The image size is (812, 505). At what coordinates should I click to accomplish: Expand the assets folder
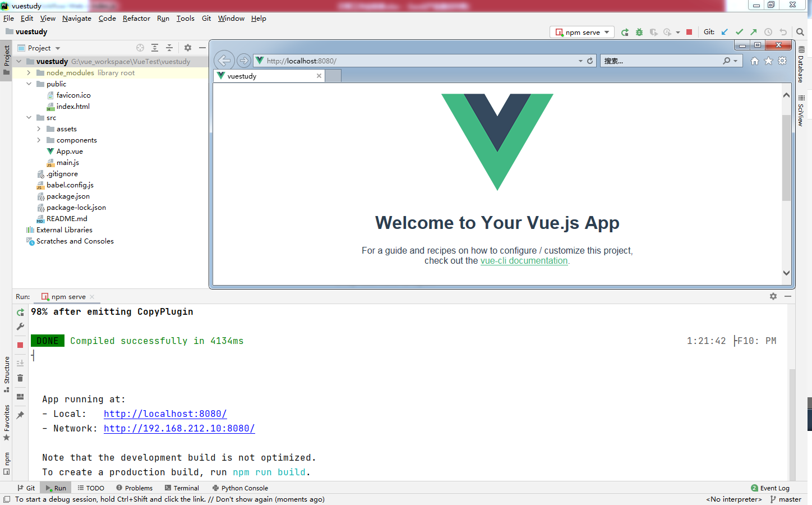click(x=39, y=129)
